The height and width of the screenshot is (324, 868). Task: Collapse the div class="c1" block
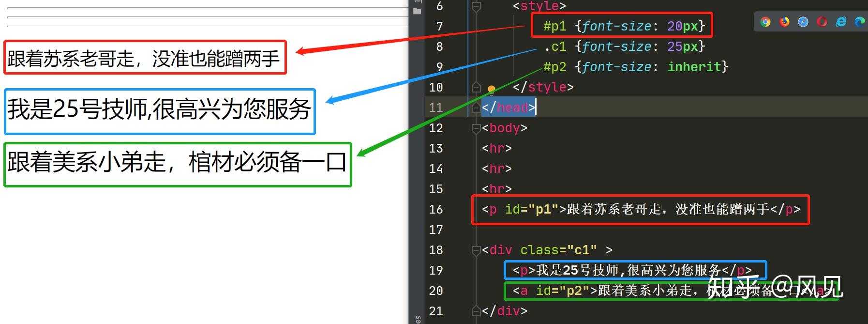point(476,250)
